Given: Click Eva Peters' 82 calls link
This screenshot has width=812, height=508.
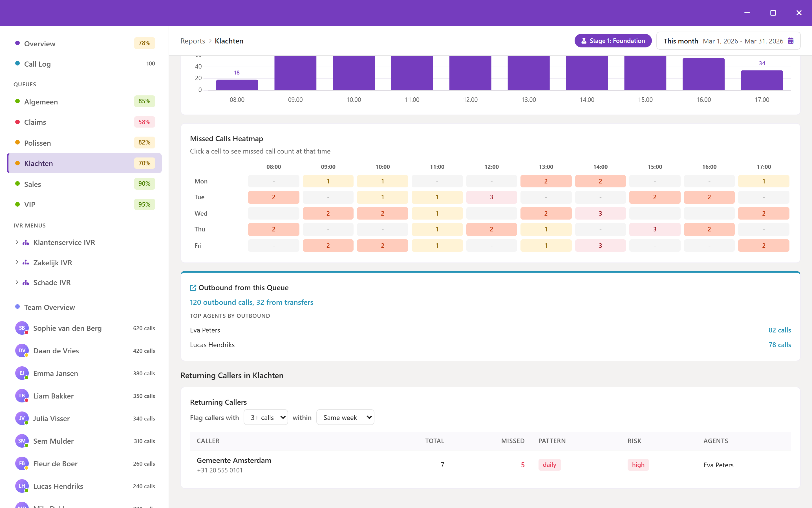Looking at the screenshot, I should (780, 330).
